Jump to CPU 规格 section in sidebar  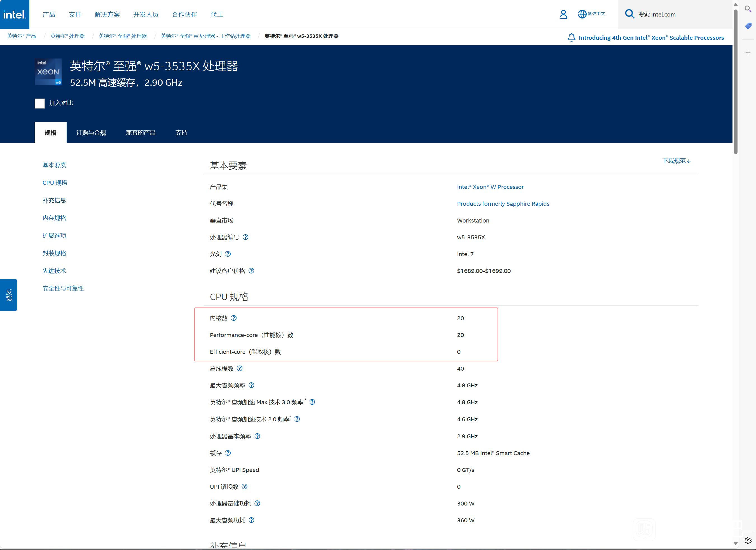pyautogui.click(x=55, y=183)
